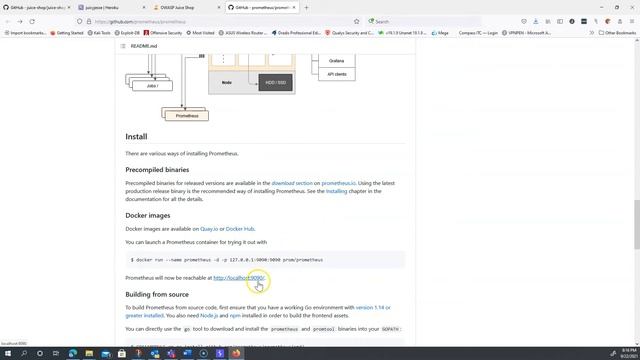Open the library icon in Firefox toolbar
Screen dimensions: 640x360
tap(548, 21)
